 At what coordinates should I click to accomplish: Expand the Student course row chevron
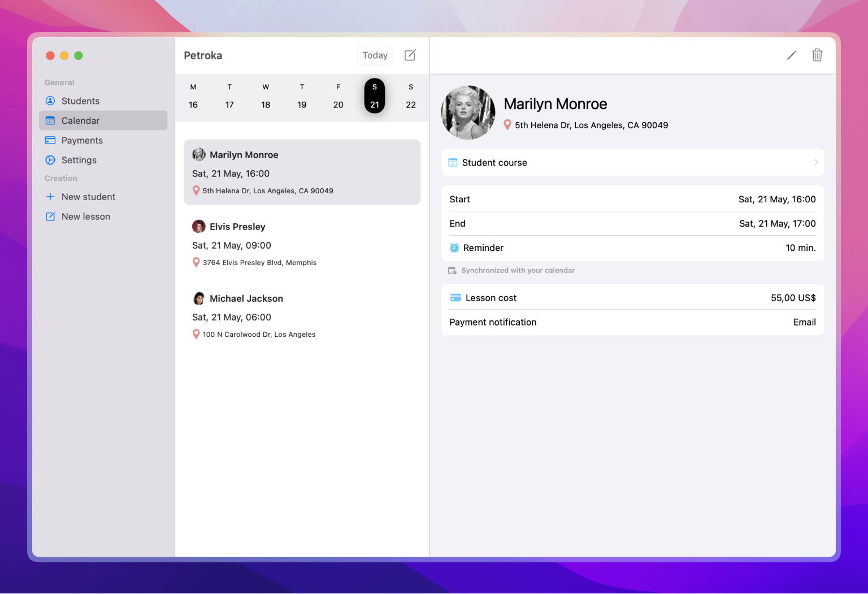click(815, 163)
